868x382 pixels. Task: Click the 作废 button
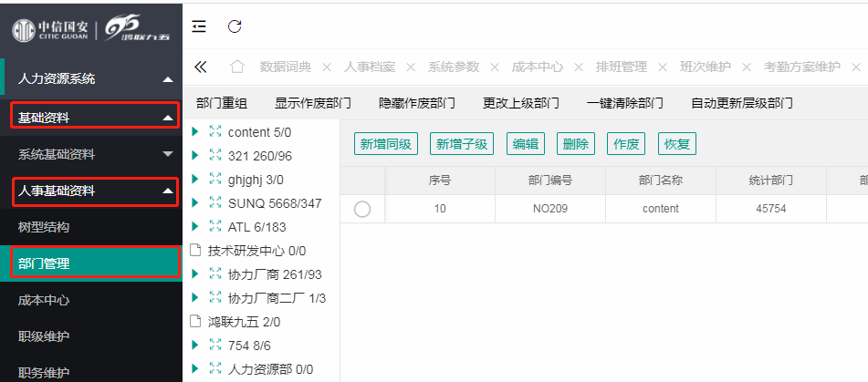point(626,144)
